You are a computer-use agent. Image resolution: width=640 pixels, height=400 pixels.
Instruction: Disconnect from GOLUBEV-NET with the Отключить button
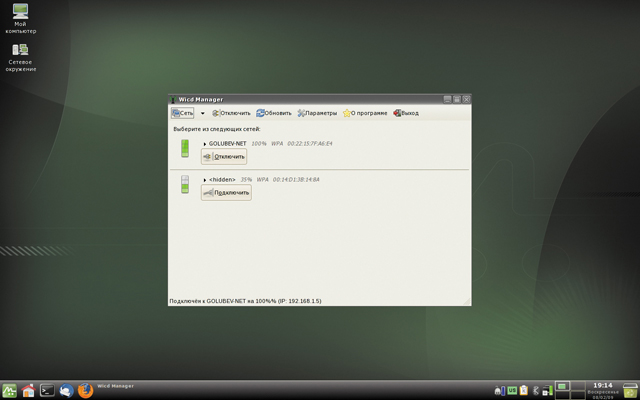tap(224, 157)
